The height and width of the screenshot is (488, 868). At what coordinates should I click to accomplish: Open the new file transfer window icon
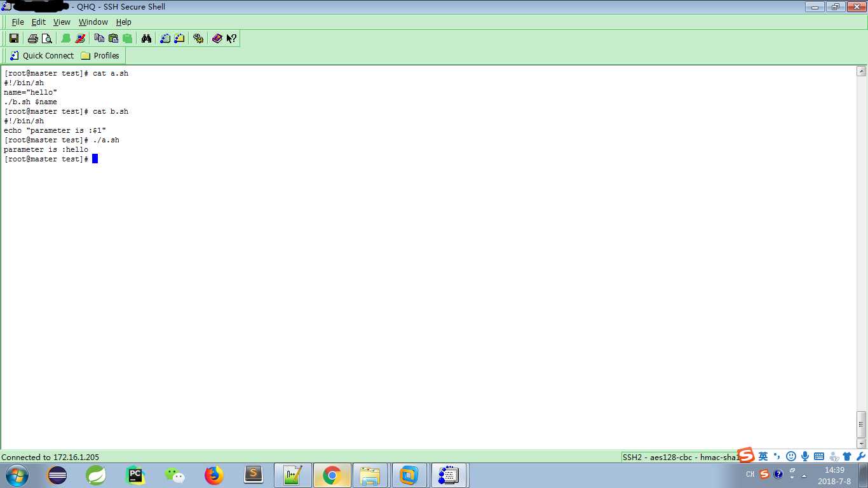[179, 39]
